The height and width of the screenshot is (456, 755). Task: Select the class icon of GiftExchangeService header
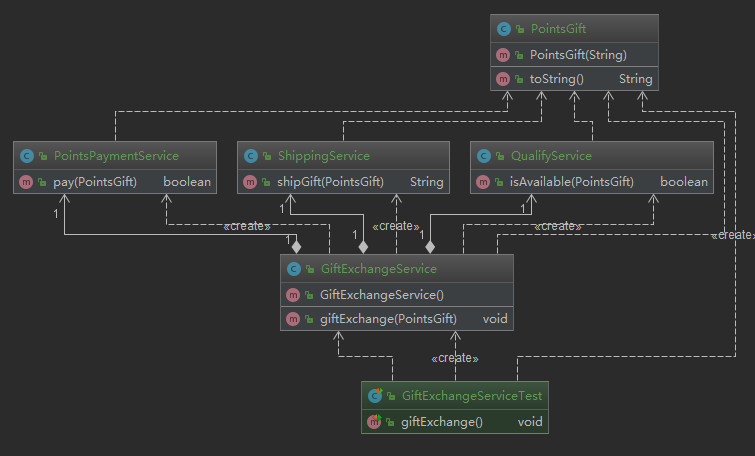pyautogui.click(x=293, y=269)
